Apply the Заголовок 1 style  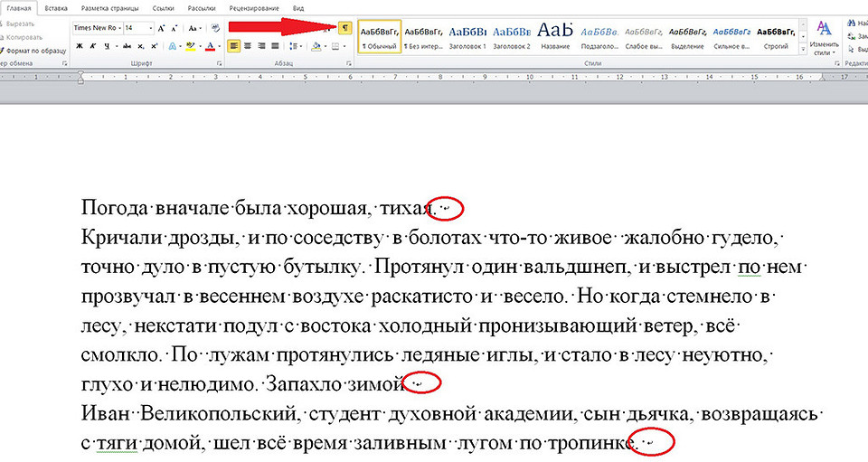click(x=467, y=36)
